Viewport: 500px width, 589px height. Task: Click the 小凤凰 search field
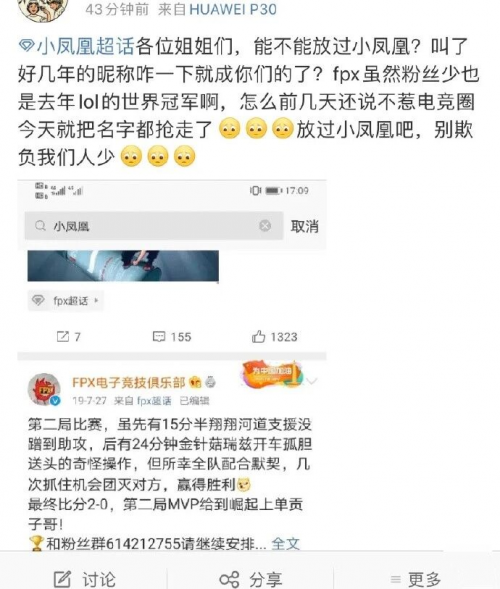pyautogui.click(x=154, y=226)
